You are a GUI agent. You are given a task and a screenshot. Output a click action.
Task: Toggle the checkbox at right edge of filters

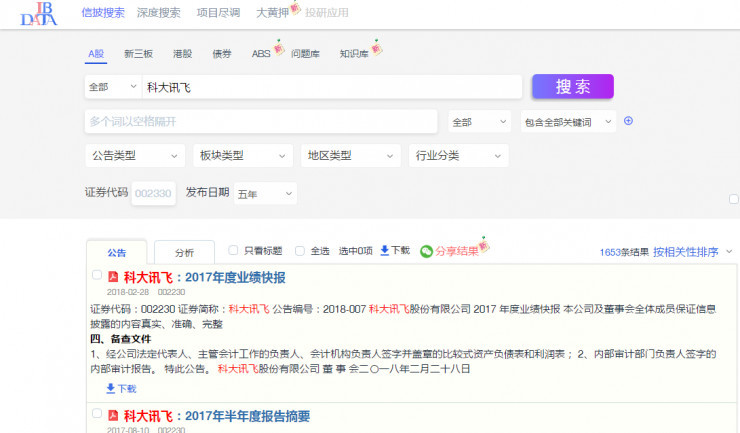click(x=734, y=199)
